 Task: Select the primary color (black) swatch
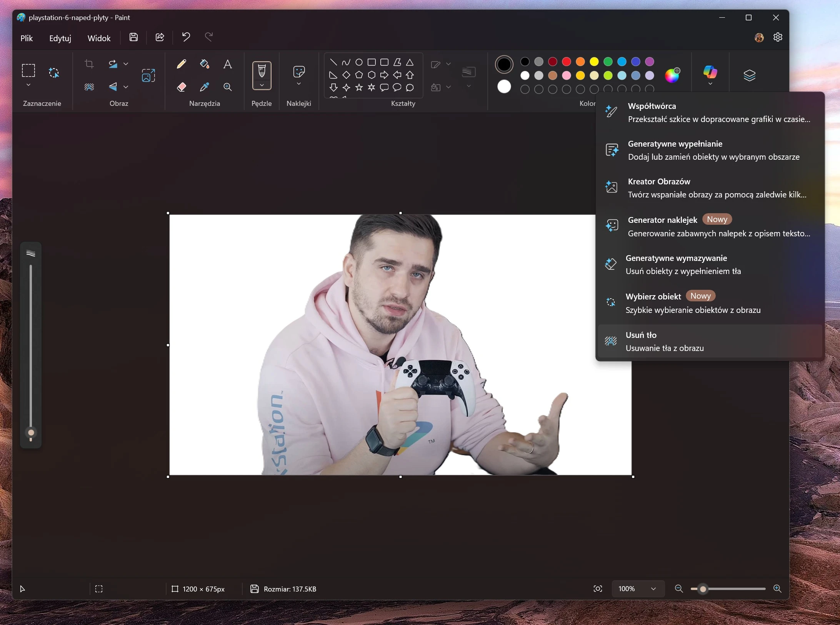click(x=504, y=64)
